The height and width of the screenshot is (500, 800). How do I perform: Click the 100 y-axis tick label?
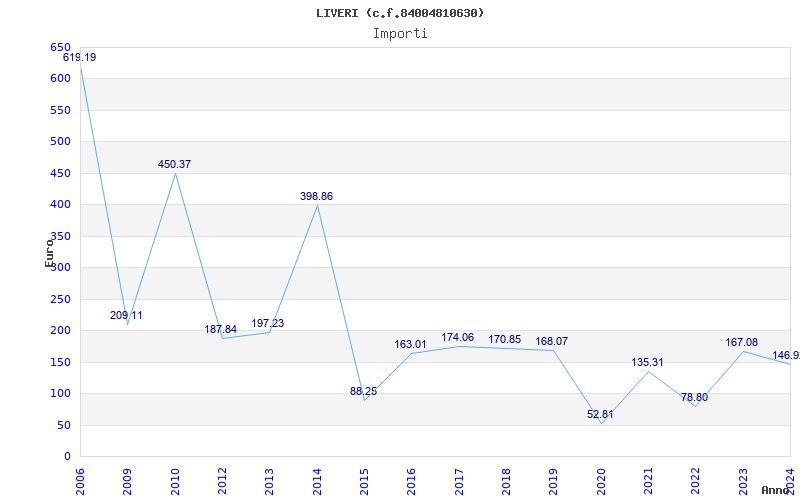click(x=60, y=393)
